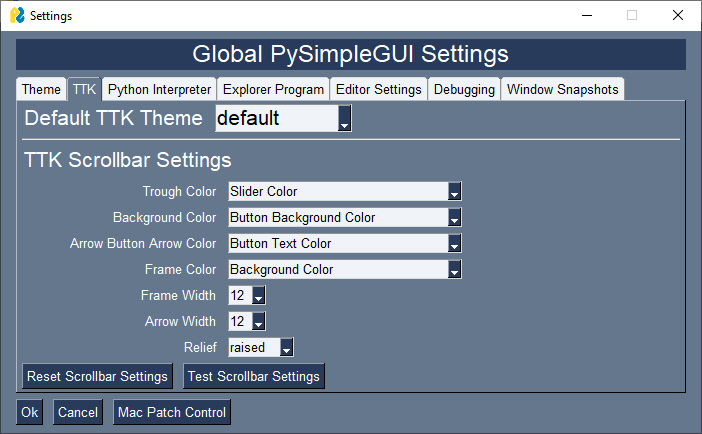Screen dimensions: 702x434
Task: Go to the Editor Settings tab
Action: tap(378, 89)
